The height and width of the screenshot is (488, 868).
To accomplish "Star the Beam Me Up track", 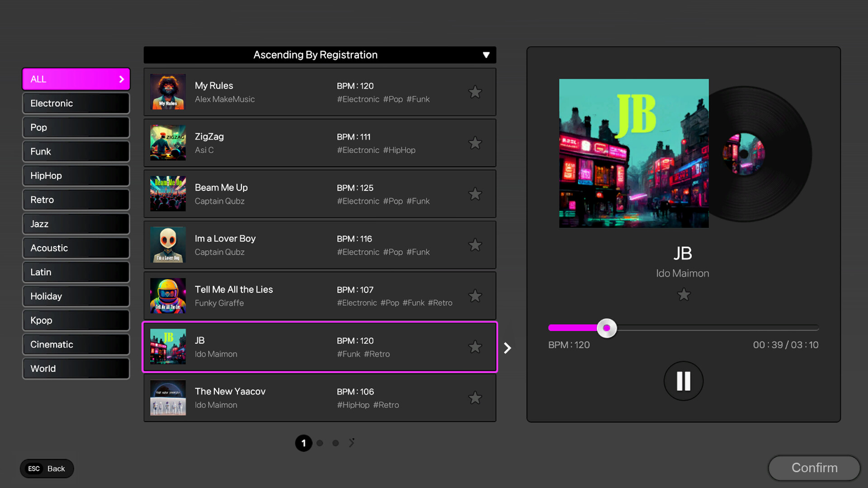I will (x=475, y=194).
